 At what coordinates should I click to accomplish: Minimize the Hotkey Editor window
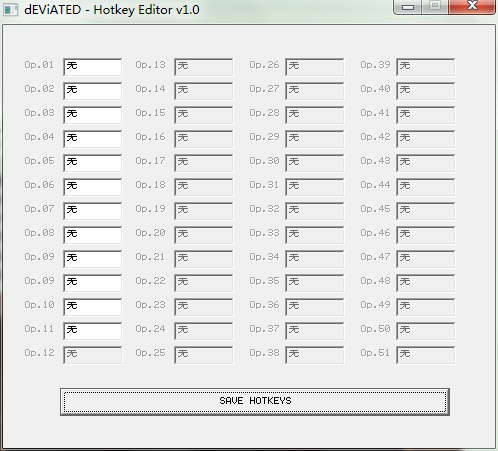click(x=408, y=7)
